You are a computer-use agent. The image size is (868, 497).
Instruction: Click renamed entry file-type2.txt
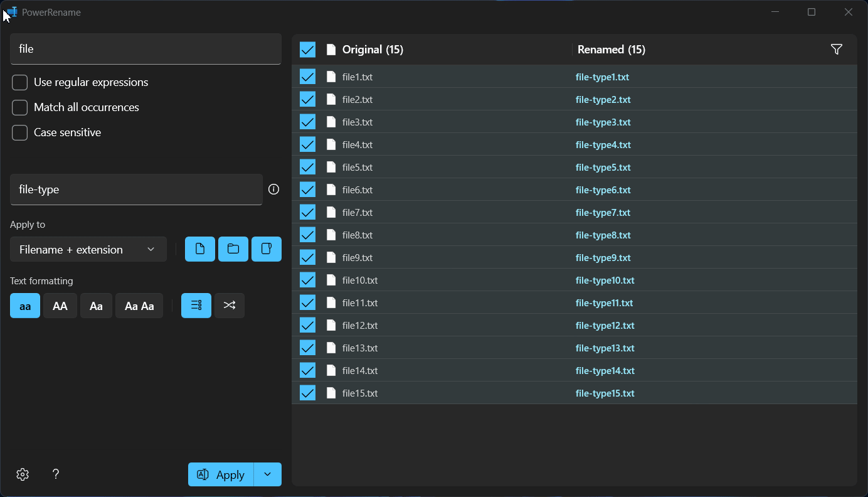tap(603, 99)
